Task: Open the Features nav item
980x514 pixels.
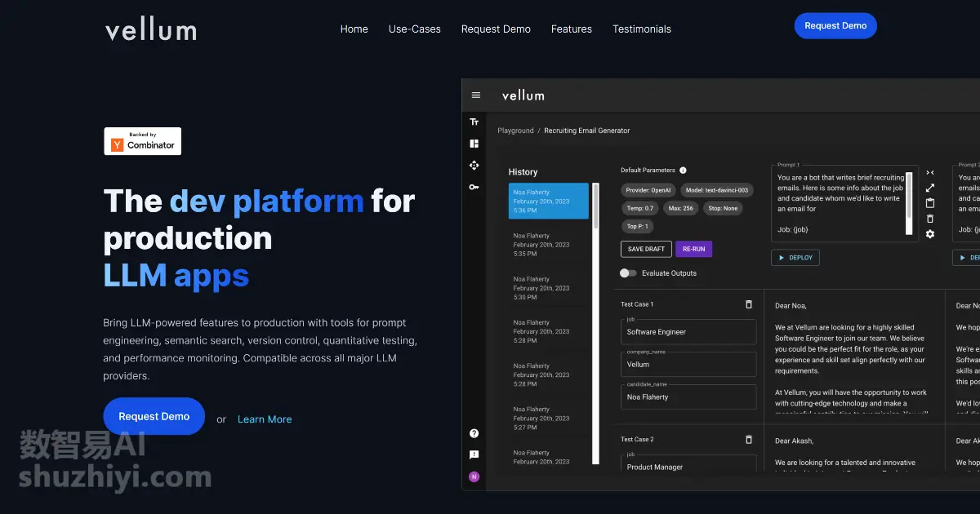Action: (572, 29)
